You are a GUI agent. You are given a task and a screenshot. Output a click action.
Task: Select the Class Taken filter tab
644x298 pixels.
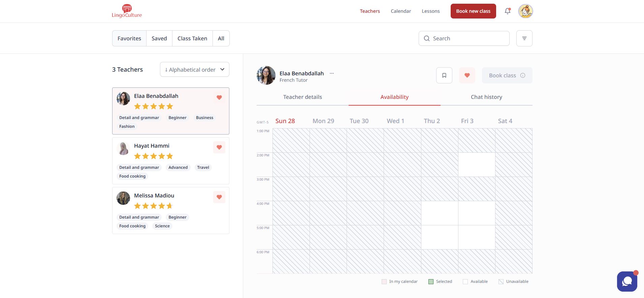(x=192, y=38)
